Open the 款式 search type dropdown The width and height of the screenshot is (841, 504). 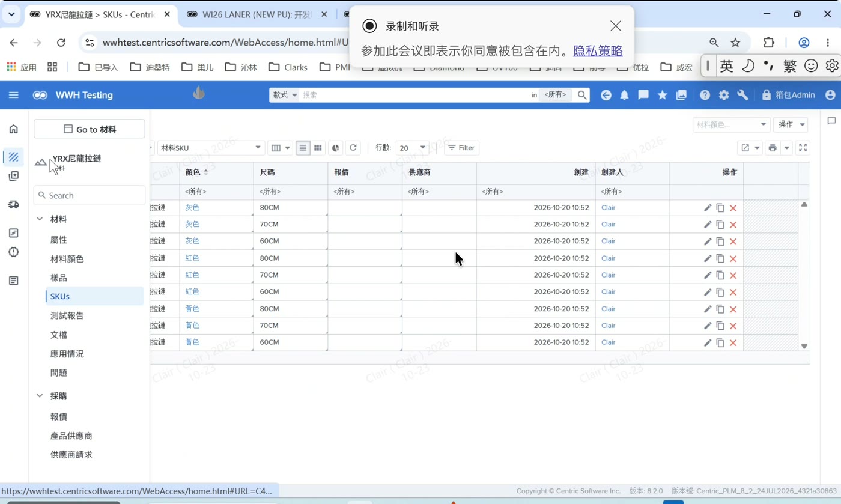click(285, 95)
